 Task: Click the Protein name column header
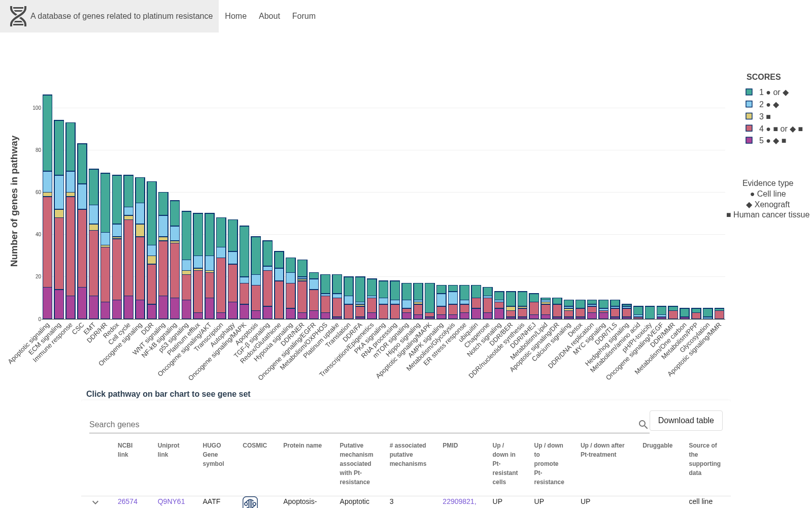302,446
